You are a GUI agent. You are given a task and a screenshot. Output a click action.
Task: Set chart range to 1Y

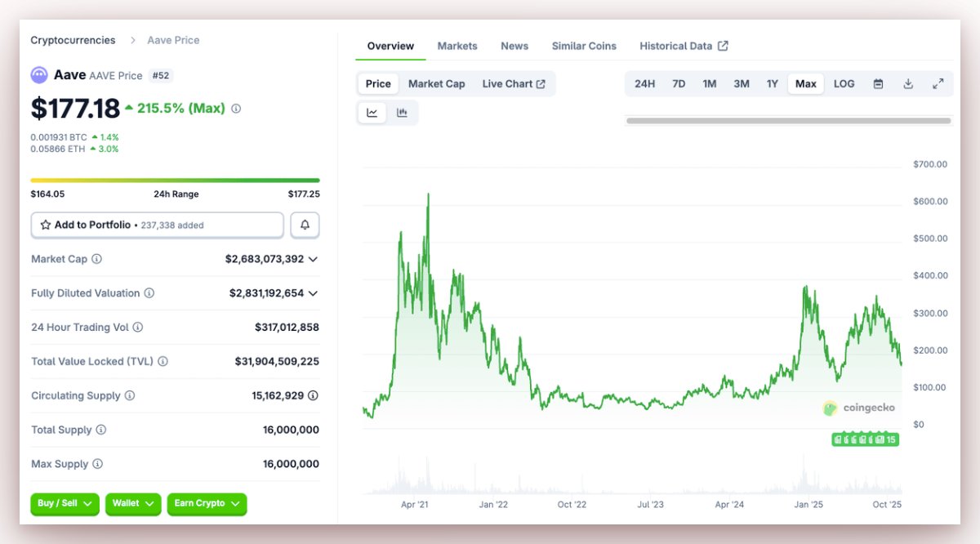pyautogui.click(x=773, y=83)
